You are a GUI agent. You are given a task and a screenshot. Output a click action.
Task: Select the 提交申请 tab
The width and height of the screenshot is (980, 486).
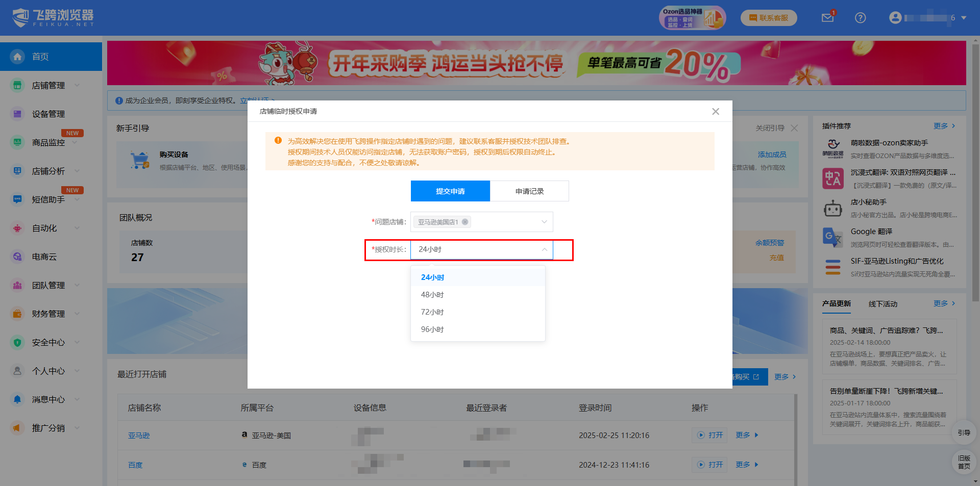coord(450,191)
